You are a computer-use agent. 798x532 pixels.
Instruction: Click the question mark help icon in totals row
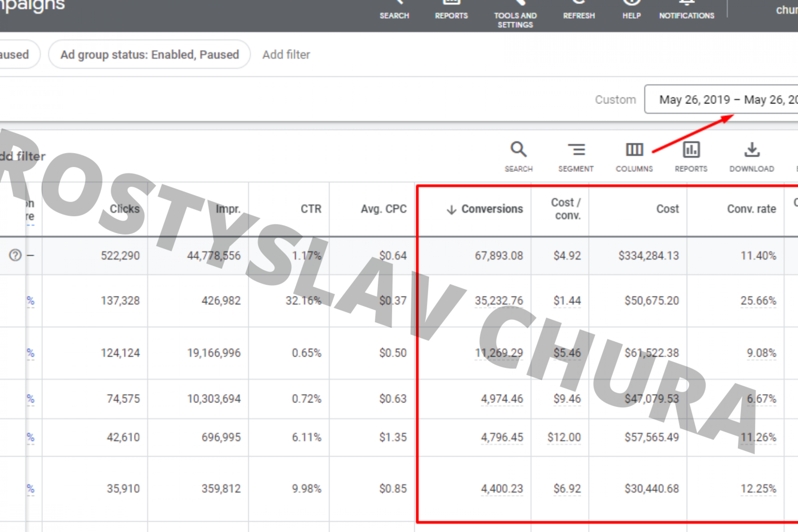click(x=15, y=255)
